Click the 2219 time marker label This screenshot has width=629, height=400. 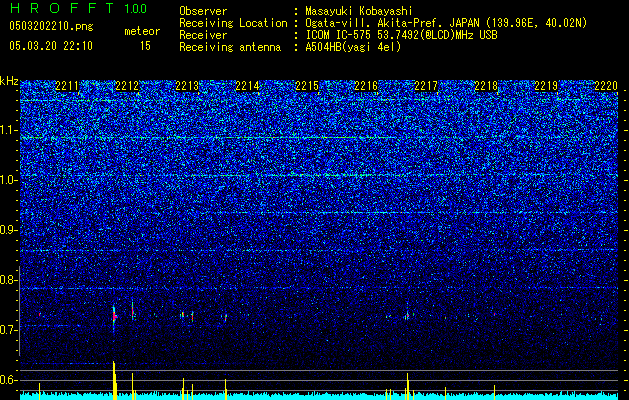click(x=546, y=86)
